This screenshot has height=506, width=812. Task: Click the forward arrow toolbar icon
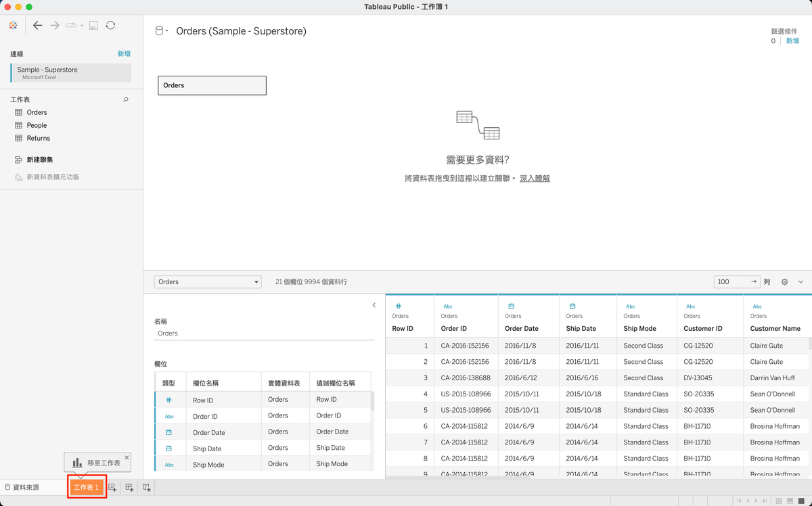[x=55, y=25]
